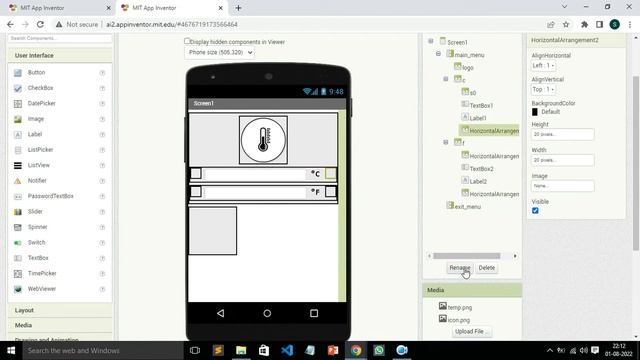640x360 pixels.
Task: Click the Width property field
Action: (x=562, y=160)
